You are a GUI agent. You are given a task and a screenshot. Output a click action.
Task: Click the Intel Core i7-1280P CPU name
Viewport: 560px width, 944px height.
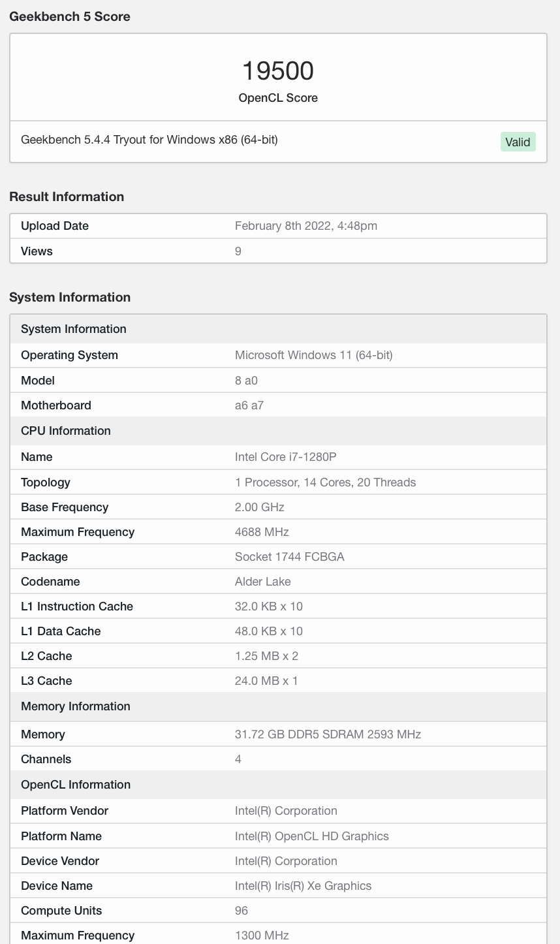pos(285,457)
